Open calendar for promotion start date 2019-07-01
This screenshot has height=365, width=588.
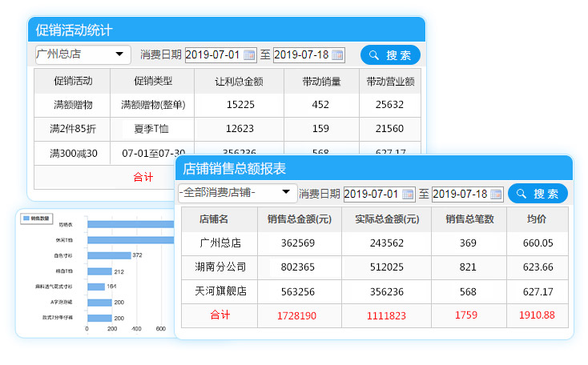(x=249, y=55)
